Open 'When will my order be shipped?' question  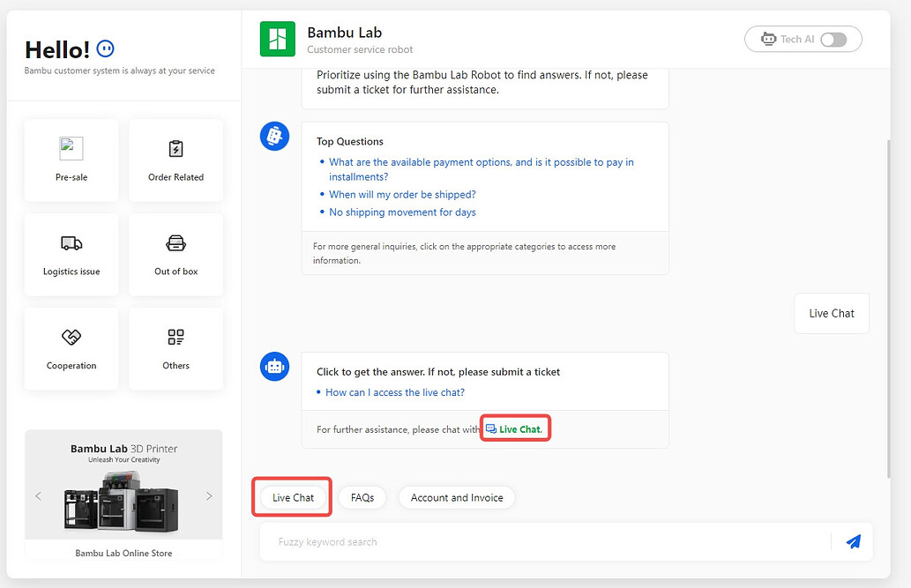[x=402, y=195]
